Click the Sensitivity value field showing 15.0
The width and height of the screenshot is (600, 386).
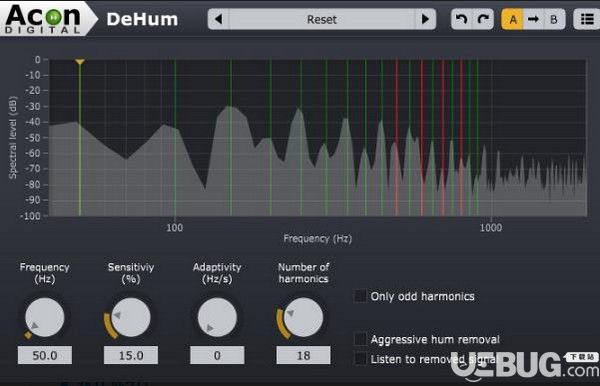pyautogui.click(x=130, y=355)
